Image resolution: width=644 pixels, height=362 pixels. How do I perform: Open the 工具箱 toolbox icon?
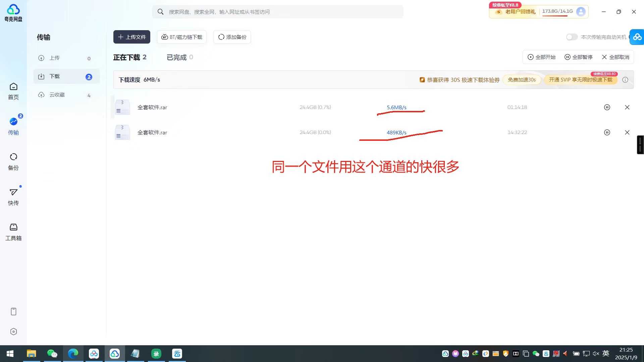pos(13,232)
